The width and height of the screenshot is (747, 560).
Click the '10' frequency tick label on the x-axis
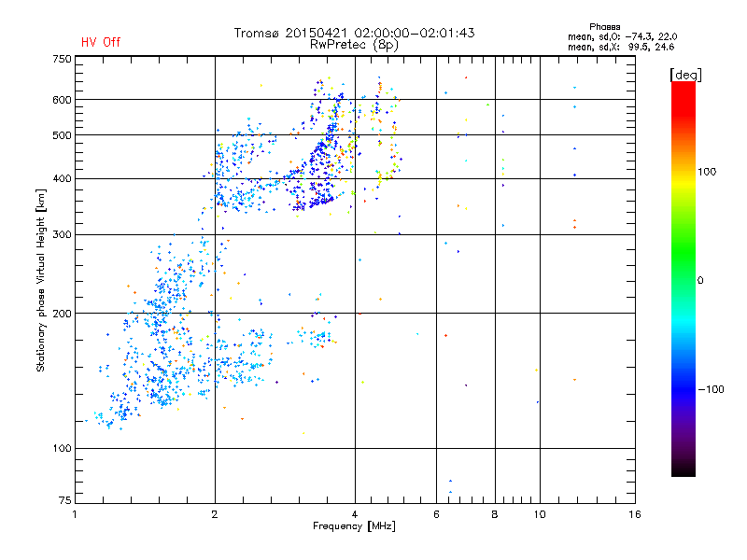[x=540, y=514]
